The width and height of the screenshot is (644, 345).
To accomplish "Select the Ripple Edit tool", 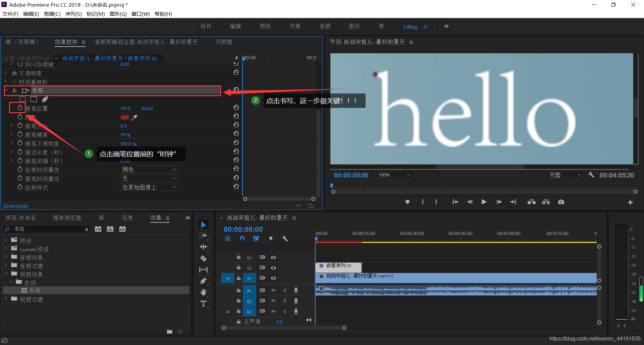I will click(x=203, y=247).
